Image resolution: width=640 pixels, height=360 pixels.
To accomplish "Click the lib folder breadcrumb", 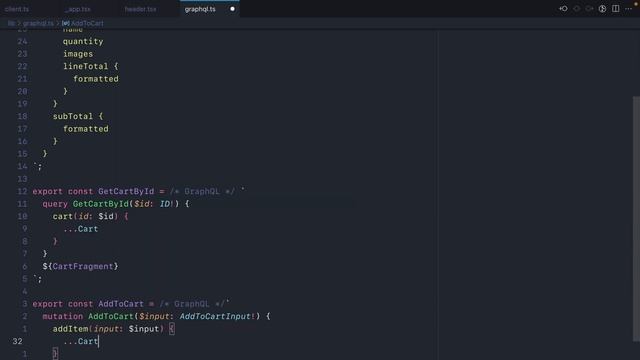I will click(11, 24).
